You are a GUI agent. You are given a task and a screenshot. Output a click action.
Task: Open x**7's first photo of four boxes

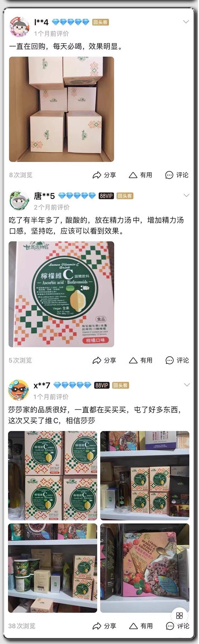point(53,476)
